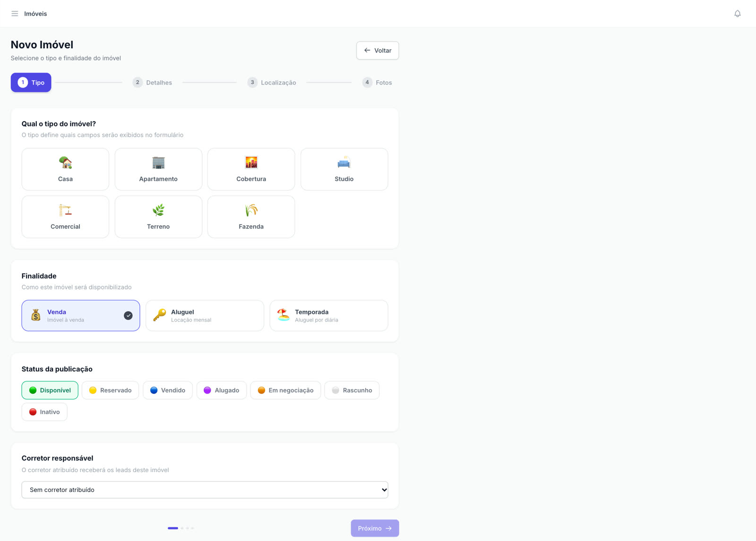Set status to Alugado

[x=222, y=390]
